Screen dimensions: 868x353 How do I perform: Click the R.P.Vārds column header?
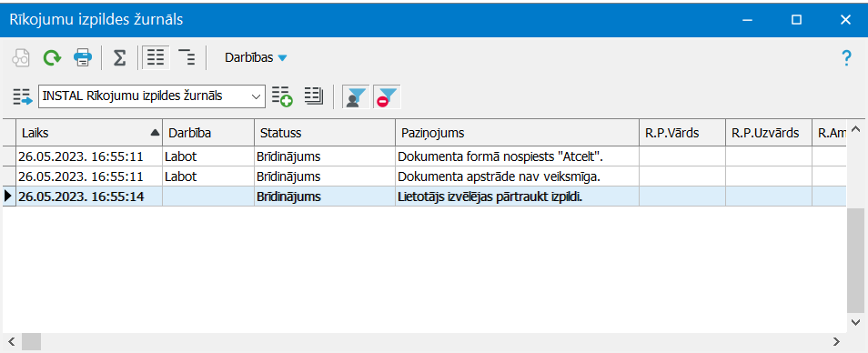(682, 133)
